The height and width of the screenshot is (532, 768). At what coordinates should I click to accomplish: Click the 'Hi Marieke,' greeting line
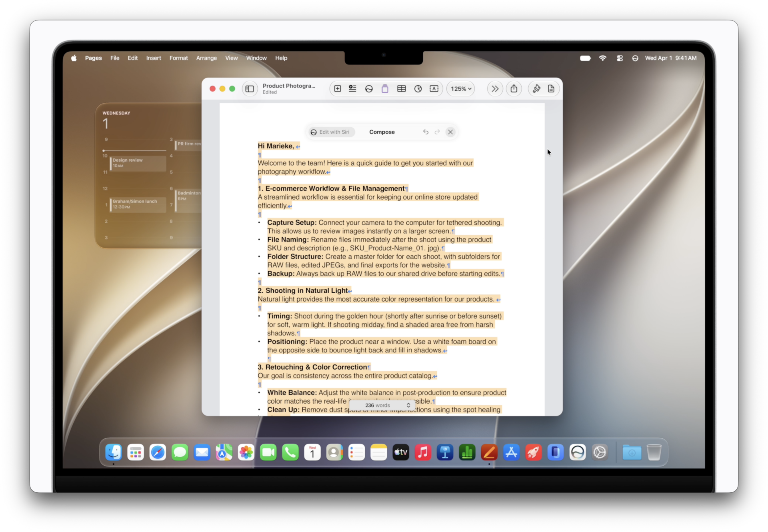(x=276, y=146)
